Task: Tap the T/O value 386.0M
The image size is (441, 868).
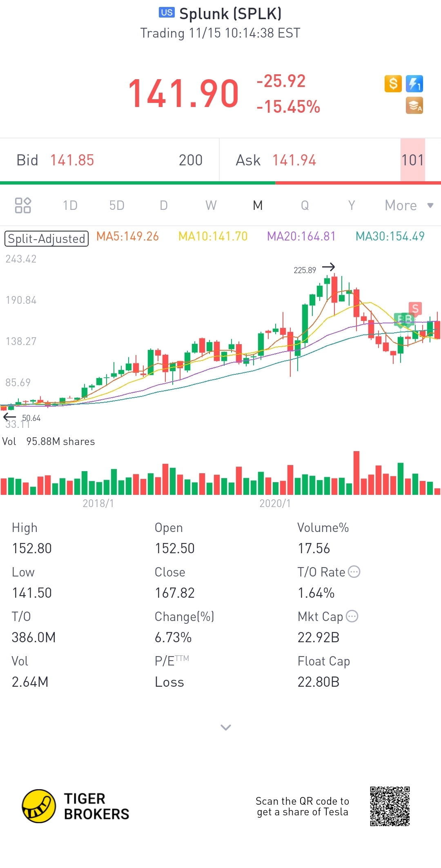Action: point(33,637)
